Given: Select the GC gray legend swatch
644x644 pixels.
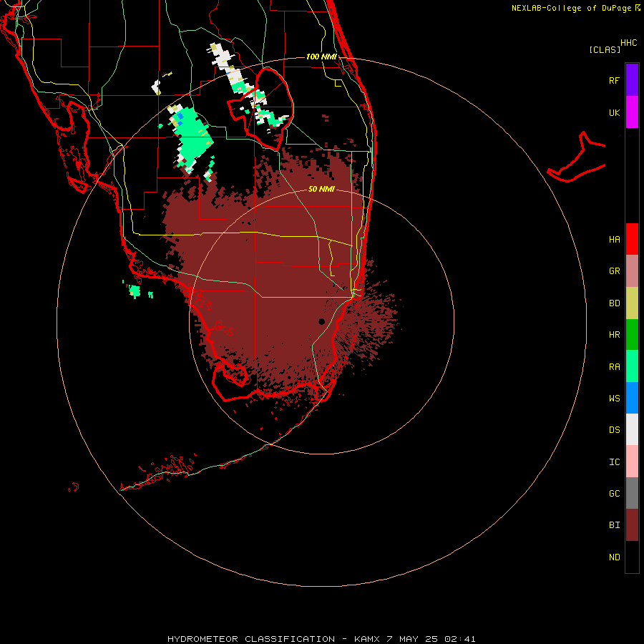Looking at the screenshot, I should point(632,493).
